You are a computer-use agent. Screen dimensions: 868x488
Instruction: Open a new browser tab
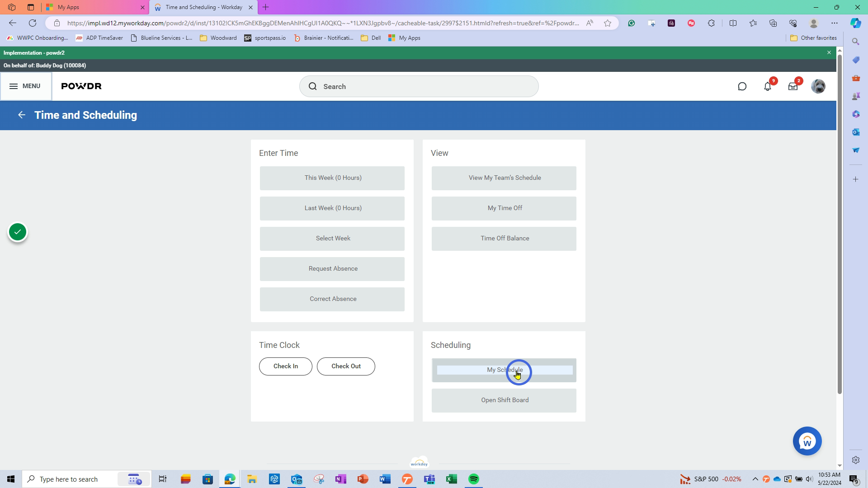(266, 7)
